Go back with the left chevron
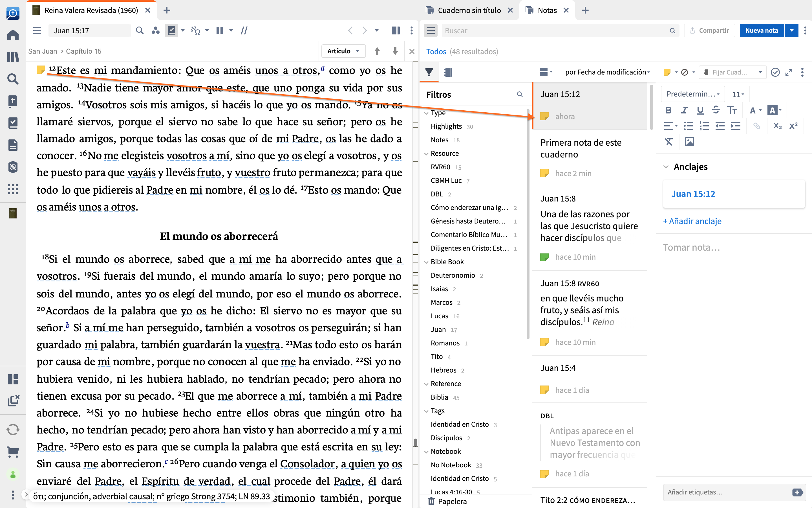This screenshot has width=812, height=508. [x=350, y=30]
